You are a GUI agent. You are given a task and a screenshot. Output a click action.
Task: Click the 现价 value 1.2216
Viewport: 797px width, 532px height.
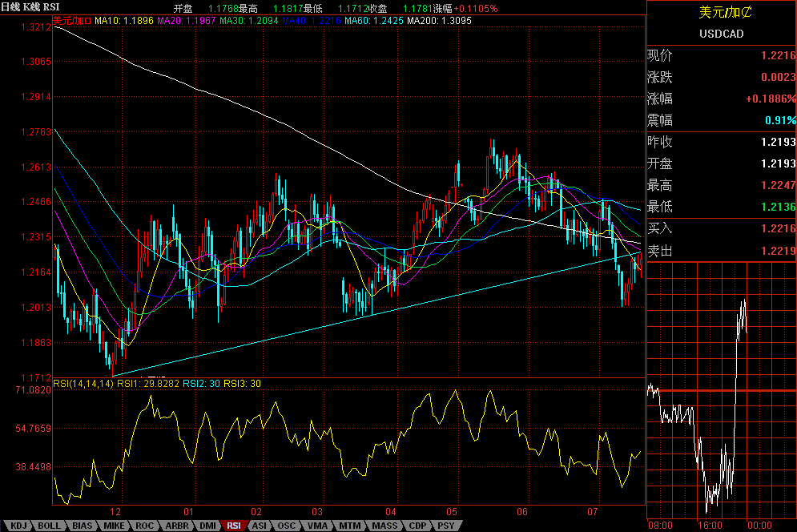coord(779,55)
